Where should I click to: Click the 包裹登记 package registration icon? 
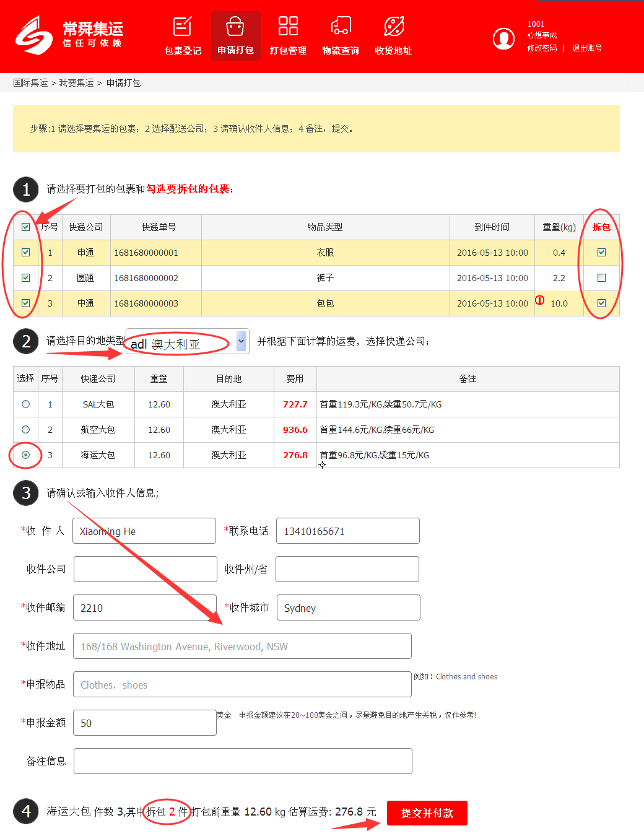point(183,27)
